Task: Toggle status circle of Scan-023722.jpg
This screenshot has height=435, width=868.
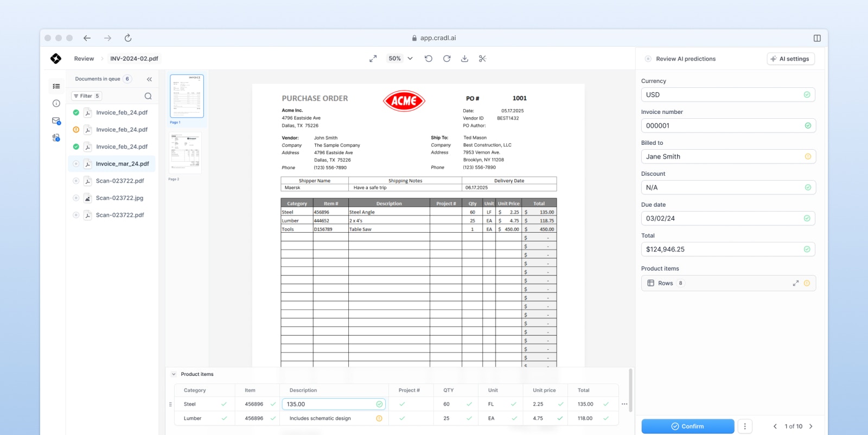Action: 76,198
